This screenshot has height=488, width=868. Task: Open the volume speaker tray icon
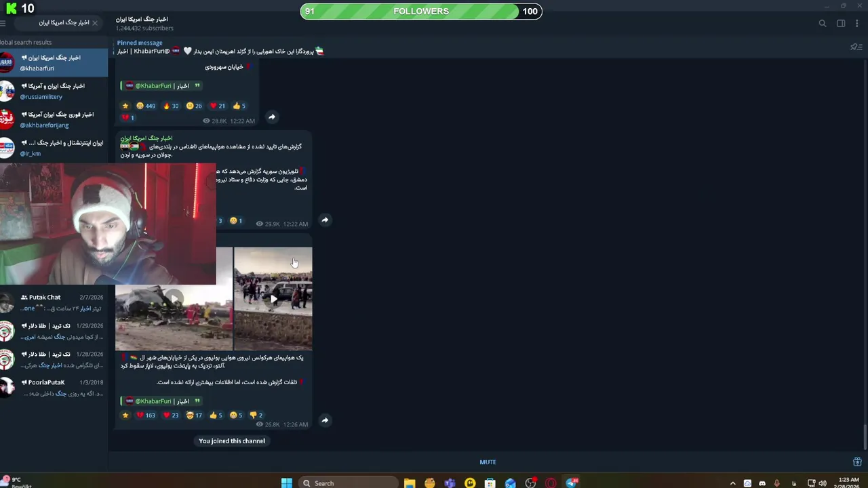click(x=823, y=483)
